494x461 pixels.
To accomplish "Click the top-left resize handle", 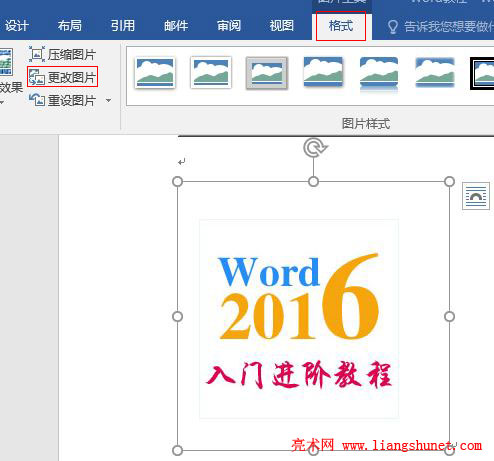I will point(177,182).
